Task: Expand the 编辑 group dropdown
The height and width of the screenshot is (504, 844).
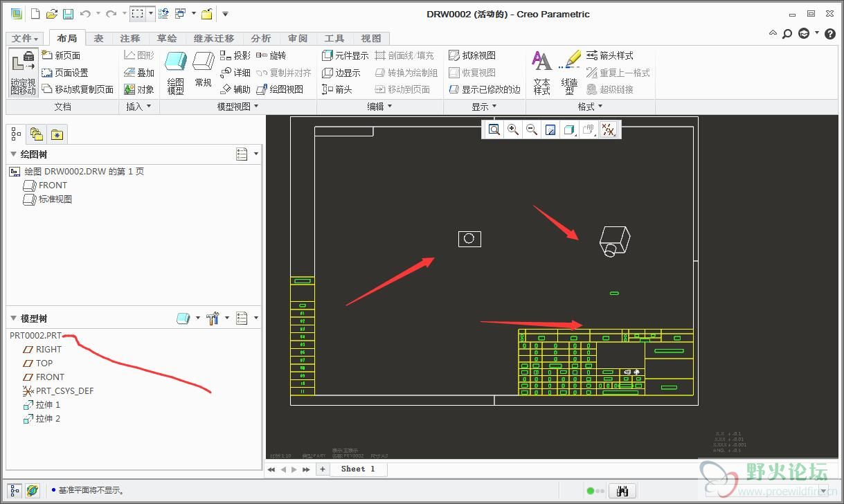Action: 379,107
